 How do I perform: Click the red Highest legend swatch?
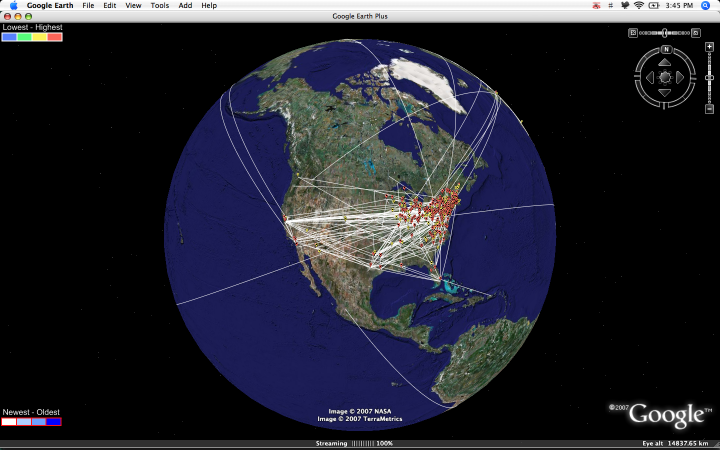tap(55, 37)
